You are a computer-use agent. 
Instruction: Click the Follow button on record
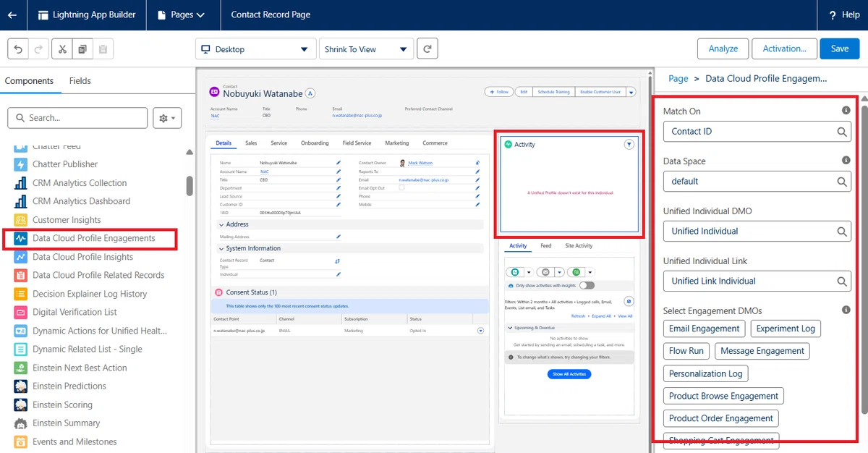[498, 92]
